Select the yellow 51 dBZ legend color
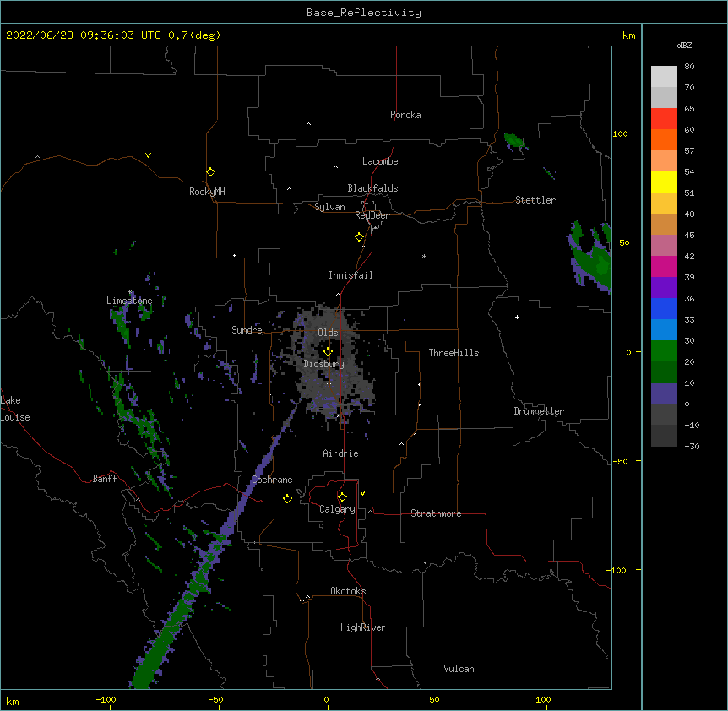Viewport: 728px width, 711px height. pos(664,182)
